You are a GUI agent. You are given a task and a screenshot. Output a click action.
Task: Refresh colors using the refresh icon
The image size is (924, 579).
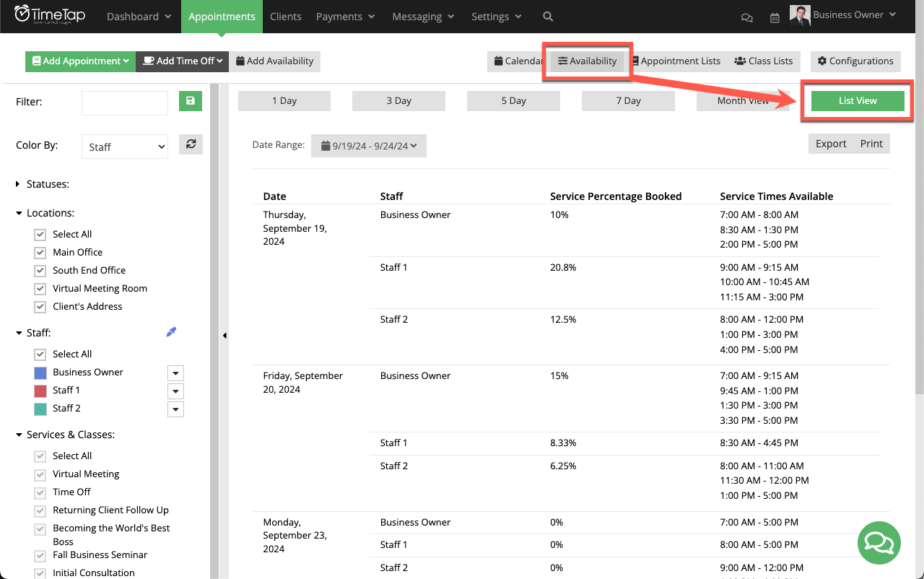tap(190, 144)
